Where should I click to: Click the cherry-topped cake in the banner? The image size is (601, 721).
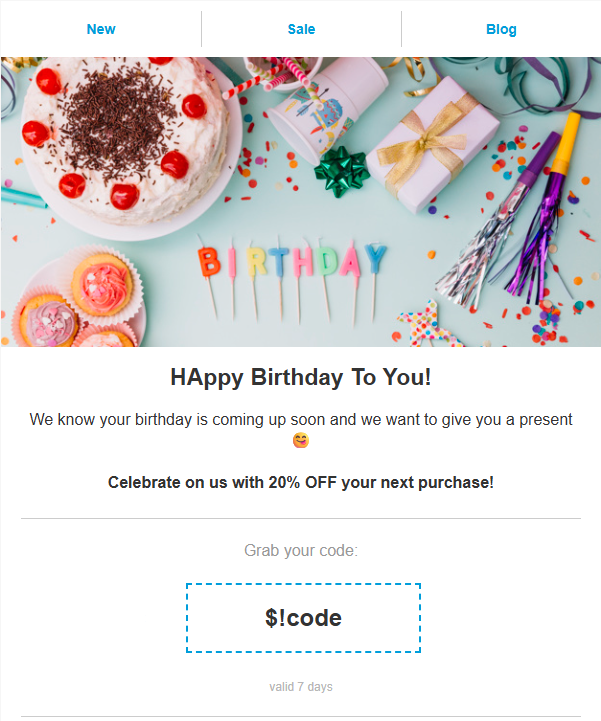tap(125, 138)
